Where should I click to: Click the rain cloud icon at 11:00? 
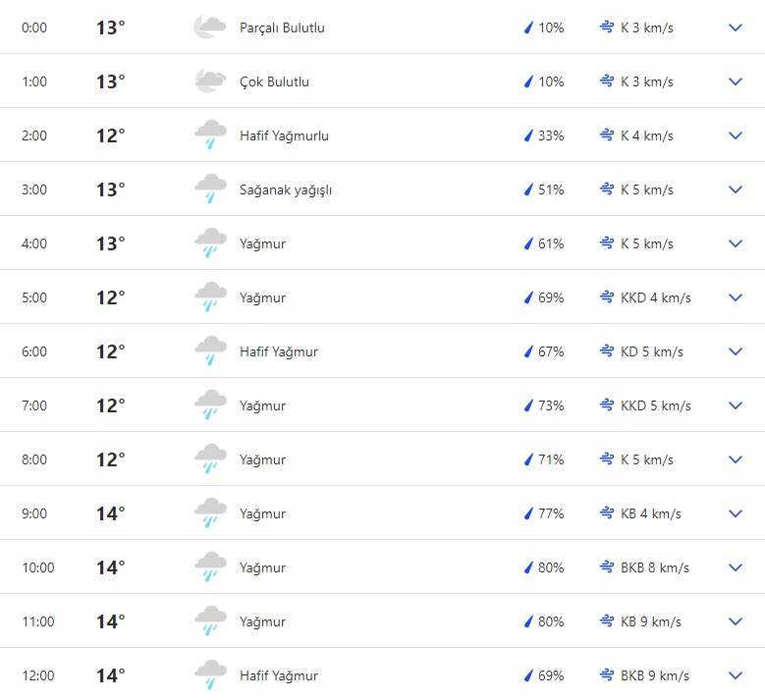[210, 621]
